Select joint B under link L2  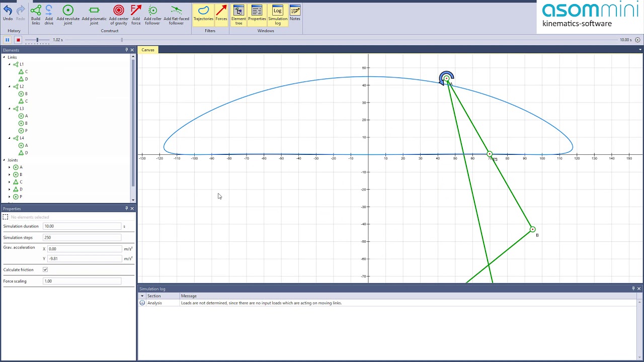point(23,94)
